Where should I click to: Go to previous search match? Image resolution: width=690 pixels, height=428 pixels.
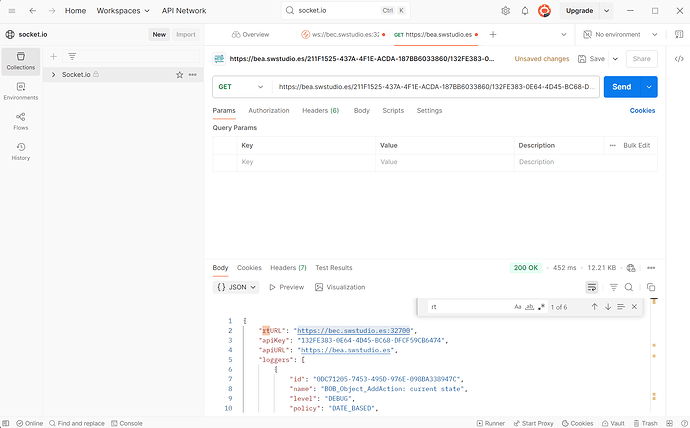coord(595,307)
